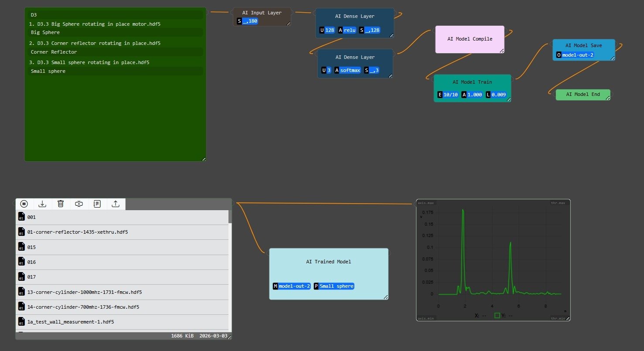Select the 13-corner-cylinder-1000mhz-1731-fmcw.hdf5 file
This screenshot has height=351, width=644.
(x=84, y=292)
